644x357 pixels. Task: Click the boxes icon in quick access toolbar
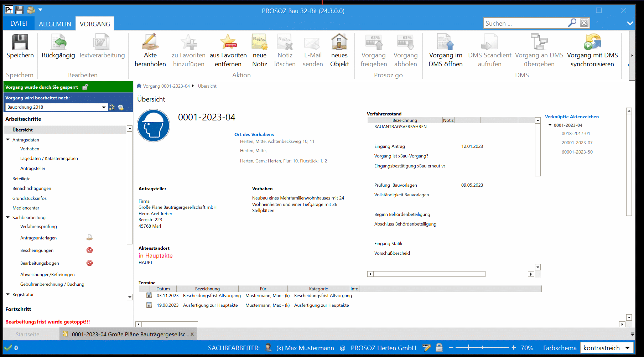(x=31, y=10)
